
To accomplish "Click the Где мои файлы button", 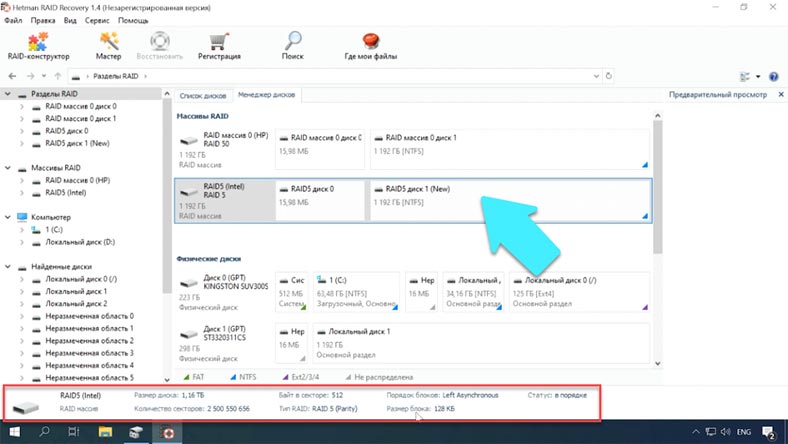I will click(370, 46).
